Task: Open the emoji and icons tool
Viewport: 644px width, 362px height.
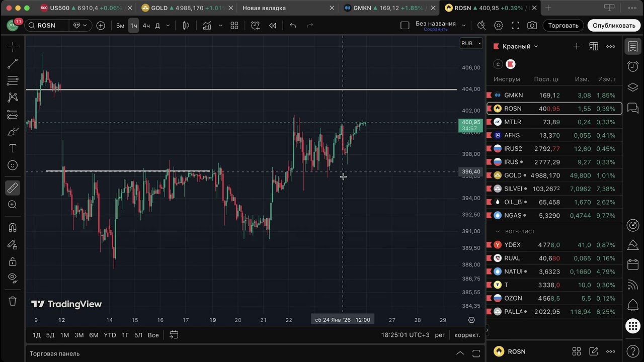Action: 13,165
